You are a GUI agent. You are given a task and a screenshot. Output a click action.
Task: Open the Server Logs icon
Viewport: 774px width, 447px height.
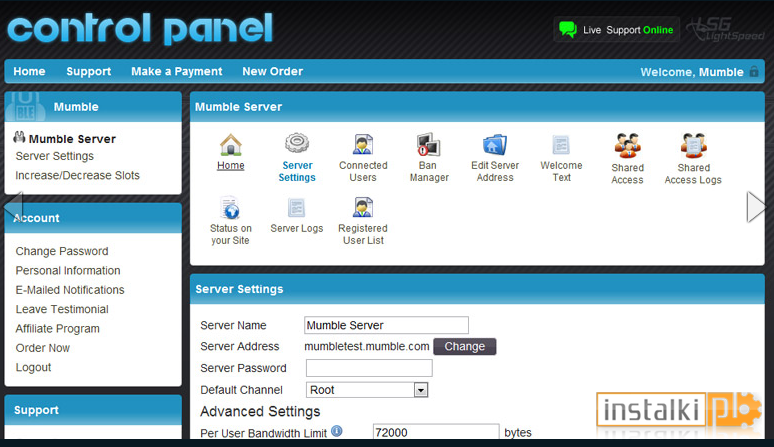[297, 208]
